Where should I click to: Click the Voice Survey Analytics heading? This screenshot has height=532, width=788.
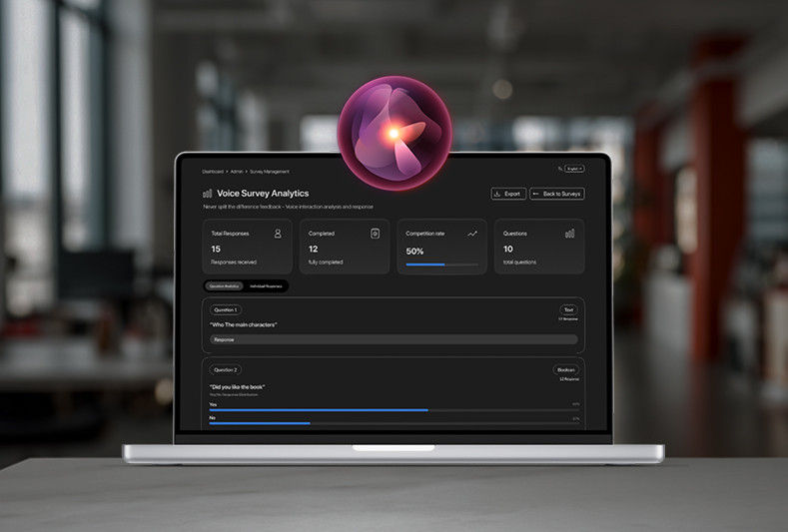pos(263,194)
